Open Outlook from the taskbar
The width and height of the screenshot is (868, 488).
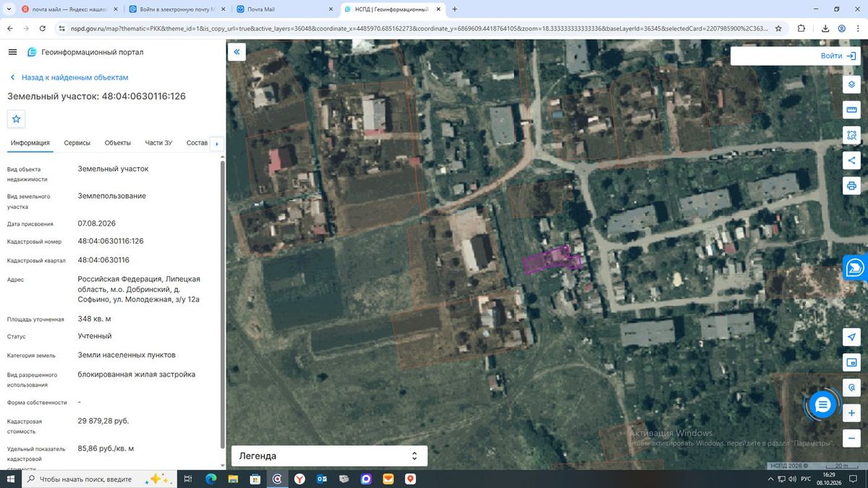tap(322, 479)
